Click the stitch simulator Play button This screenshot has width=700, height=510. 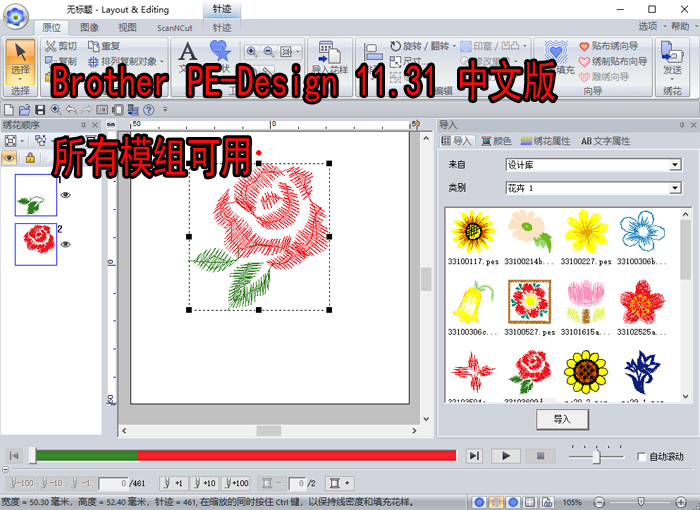(x=506, y=456)
